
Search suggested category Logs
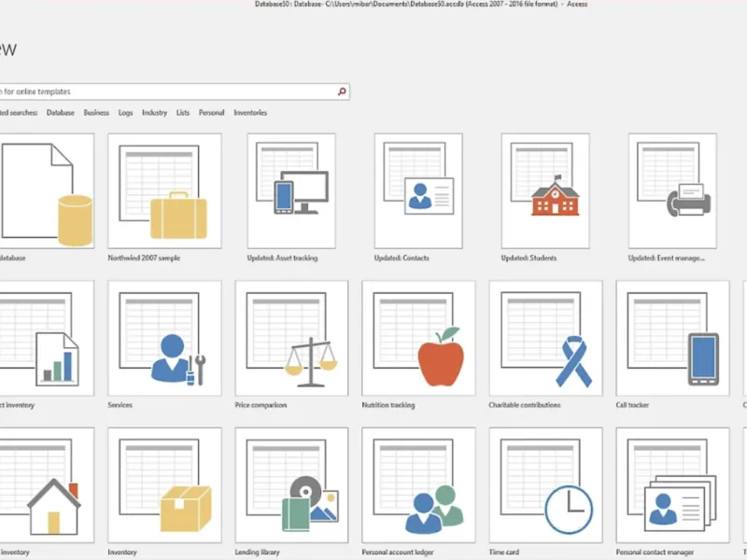[126, 113]
